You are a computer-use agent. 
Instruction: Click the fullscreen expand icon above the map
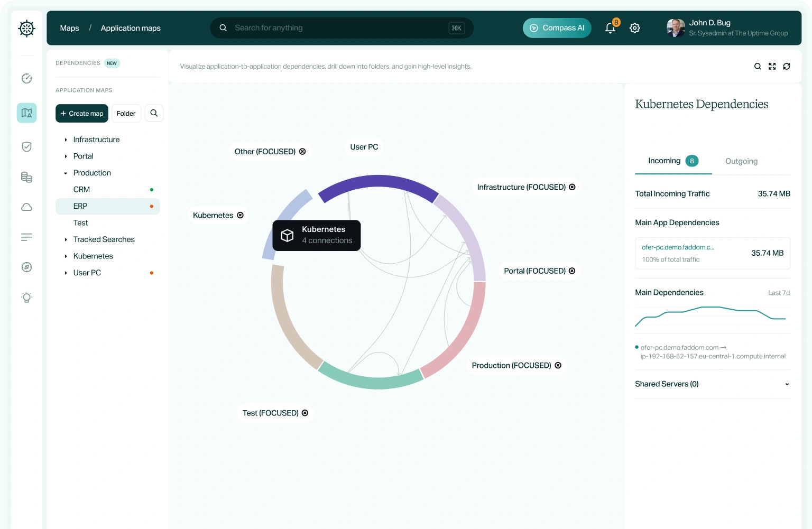coord(772,66)
